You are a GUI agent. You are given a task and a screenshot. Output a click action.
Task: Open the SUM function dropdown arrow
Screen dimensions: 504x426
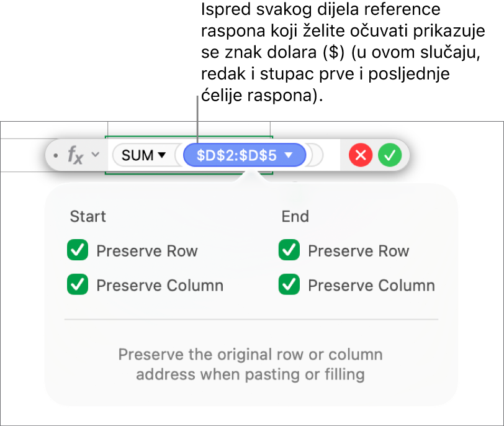tap(163, 155)
